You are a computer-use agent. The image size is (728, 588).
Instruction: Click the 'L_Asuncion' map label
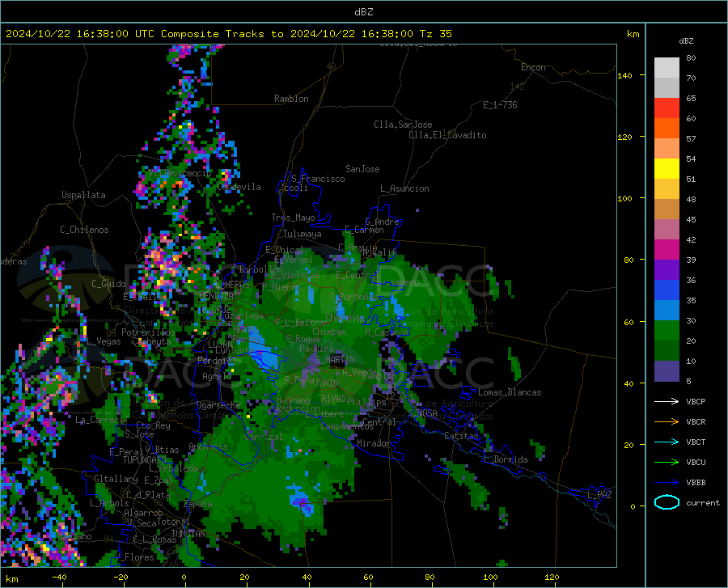404,188
